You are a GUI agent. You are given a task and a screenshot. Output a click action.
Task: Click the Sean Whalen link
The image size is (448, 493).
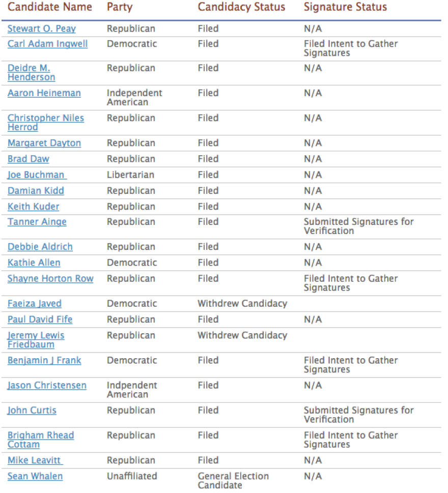[x=35, y=476]
